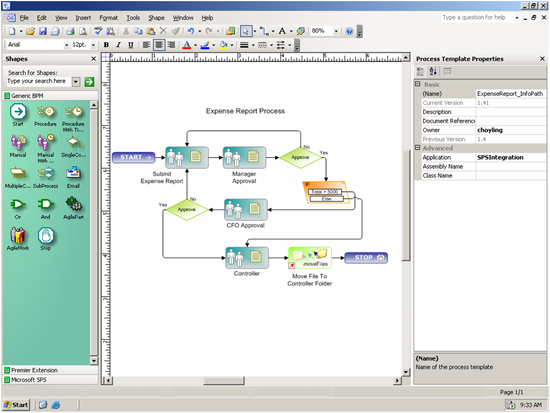Open the Shape menu
The width and height of the screenshot is (550, 413).
point(156,18)
